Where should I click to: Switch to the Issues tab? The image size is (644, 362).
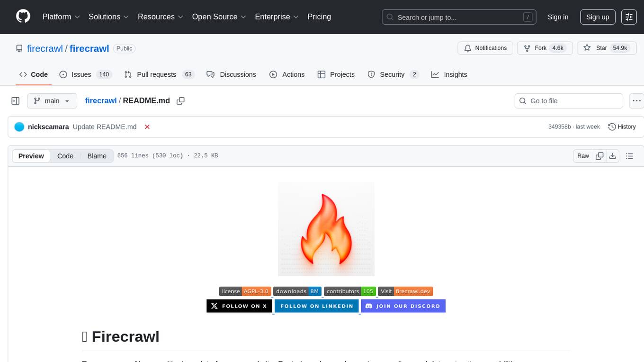(85, 74)
